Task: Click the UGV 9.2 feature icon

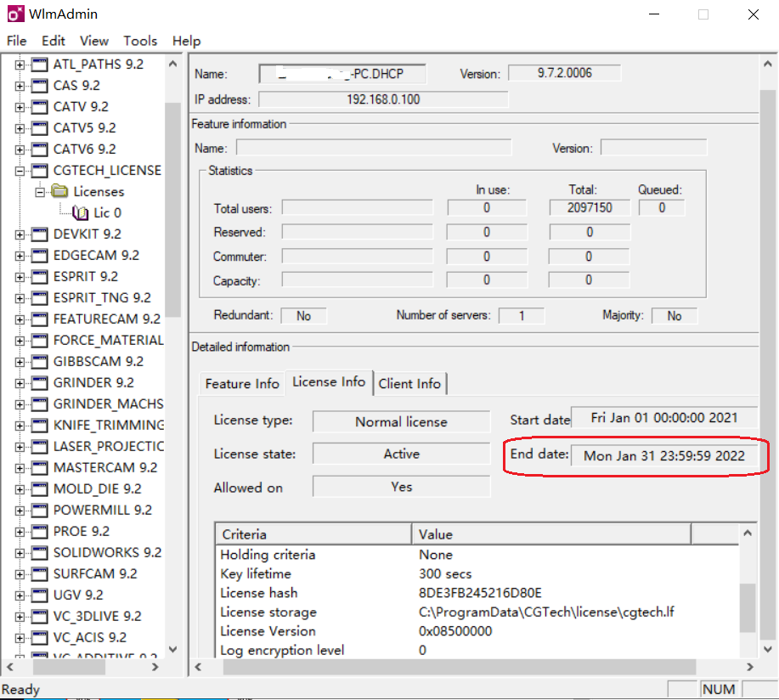Action: (39, 596)
